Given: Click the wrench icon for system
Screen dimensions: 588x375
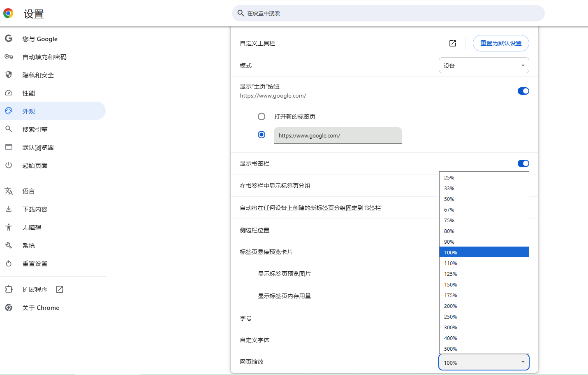Looking at the screenshot, I should click(9, 245).
